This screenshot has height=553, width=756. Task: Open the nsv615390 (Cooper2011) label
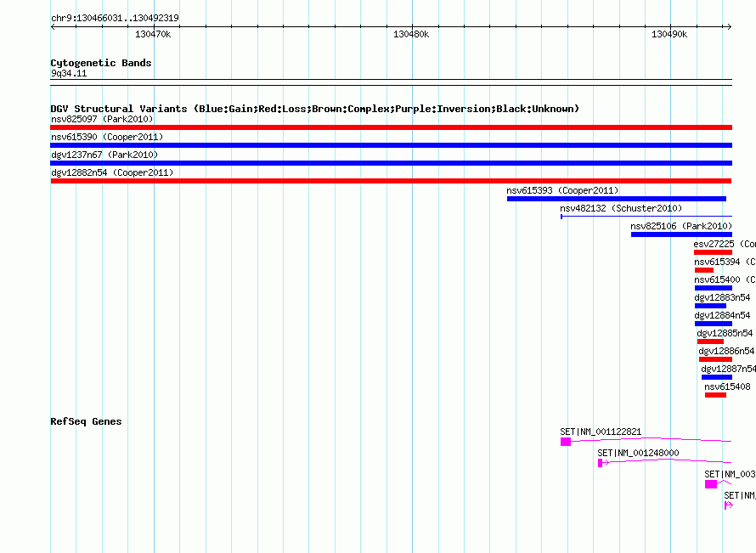click(107, 137)
